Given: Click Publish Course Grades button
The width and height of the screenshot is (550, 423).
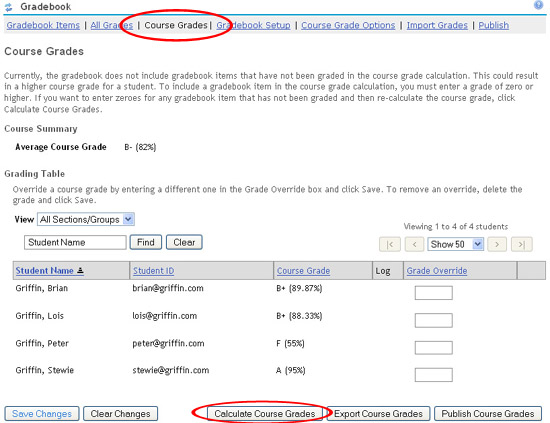Looking at the screenshot, I should 488,414.
